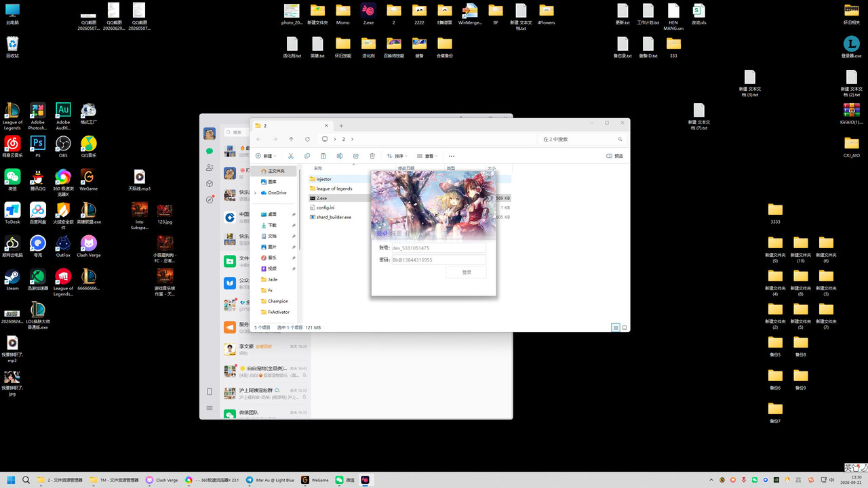Expand the breadcrumb chevron after folder 2

tap(353, 139)
